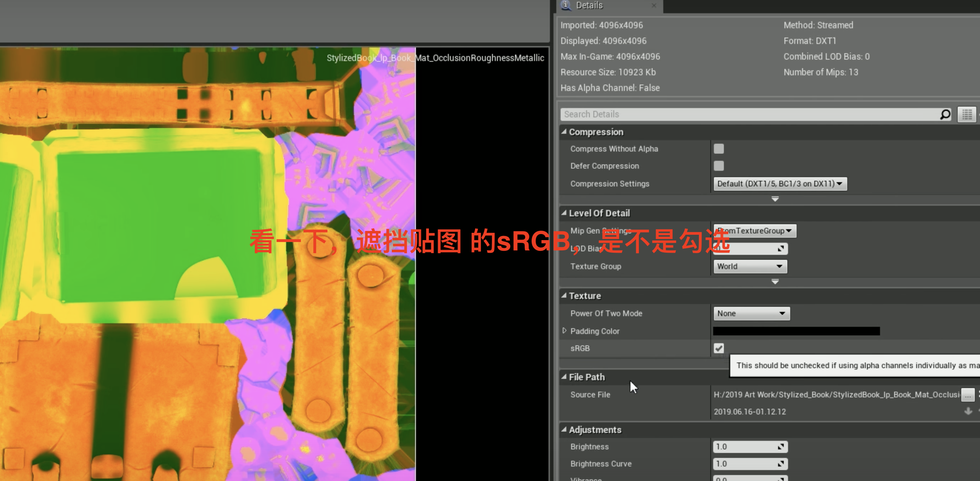Click the Source File browse ellipsis button
The image size is (980, 481).
pyautogui.click(x=967, y=395)
